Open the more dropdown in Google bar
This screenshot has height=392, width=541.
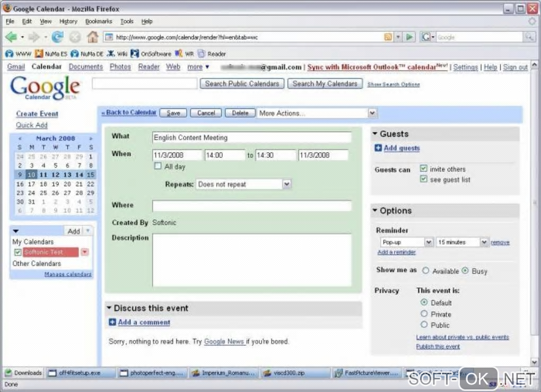coord(198,67)
